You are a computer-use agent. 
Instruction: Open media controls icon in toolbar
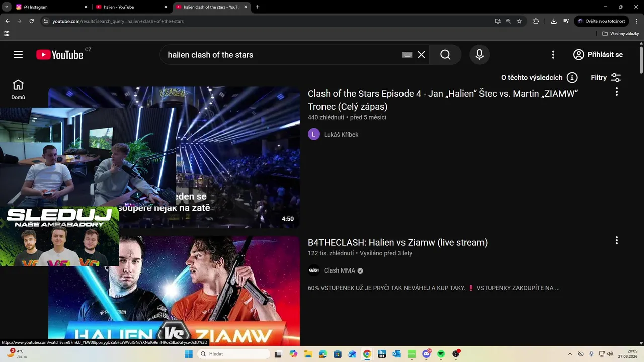pyautogui.click(x=566, y=21)
